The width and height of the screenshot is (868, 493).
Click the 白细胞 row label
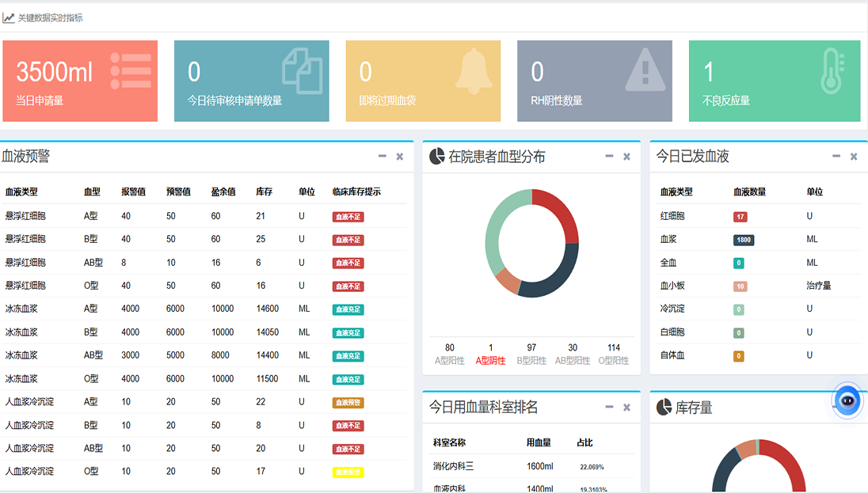[x=672, y=332]
